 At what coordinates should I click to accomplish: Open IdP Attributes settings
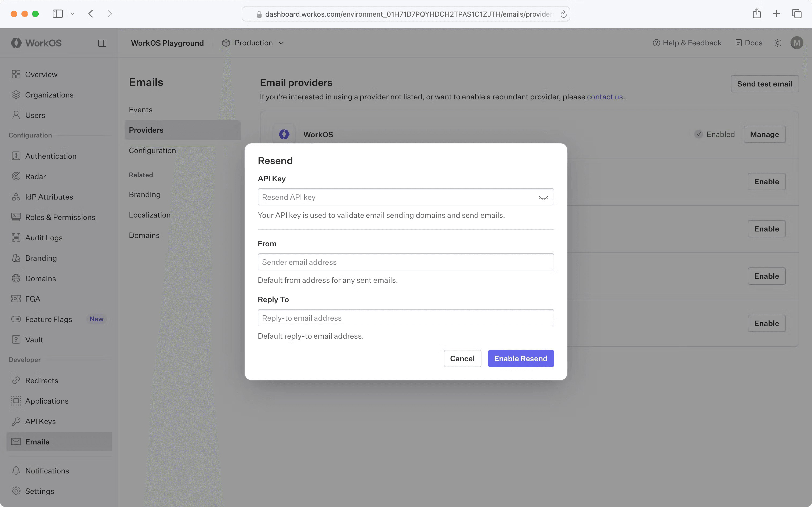[x=49, y=197]
